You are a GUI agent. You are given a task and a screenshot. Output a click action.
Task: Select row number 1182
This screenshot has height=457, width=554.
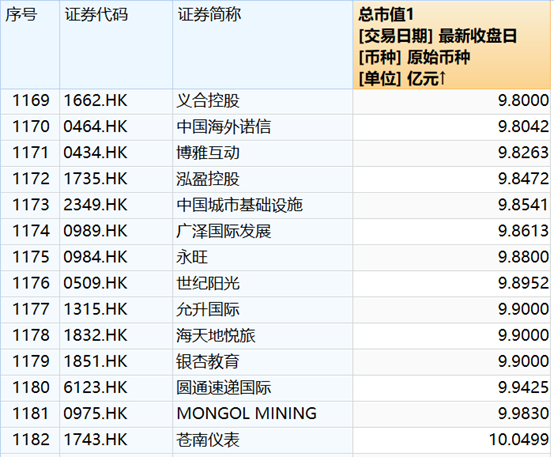pos(31,440)
